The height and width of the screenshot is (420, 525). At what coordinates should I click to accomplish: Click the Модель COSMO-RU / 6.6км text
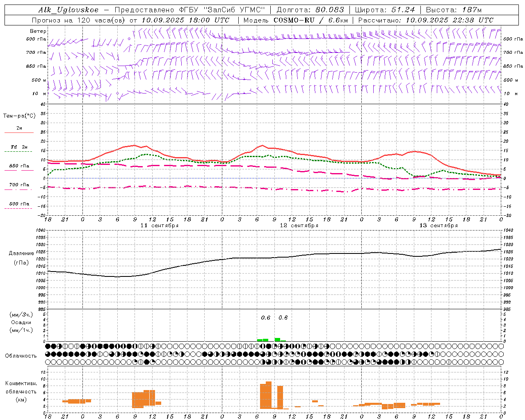[x=295, y=20]
